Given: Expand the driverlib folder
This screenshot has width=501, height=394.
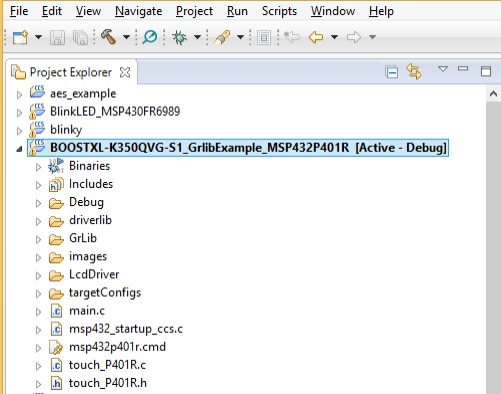Looking at the screenshot, I should pyautogui.click(x=38, y=221).
